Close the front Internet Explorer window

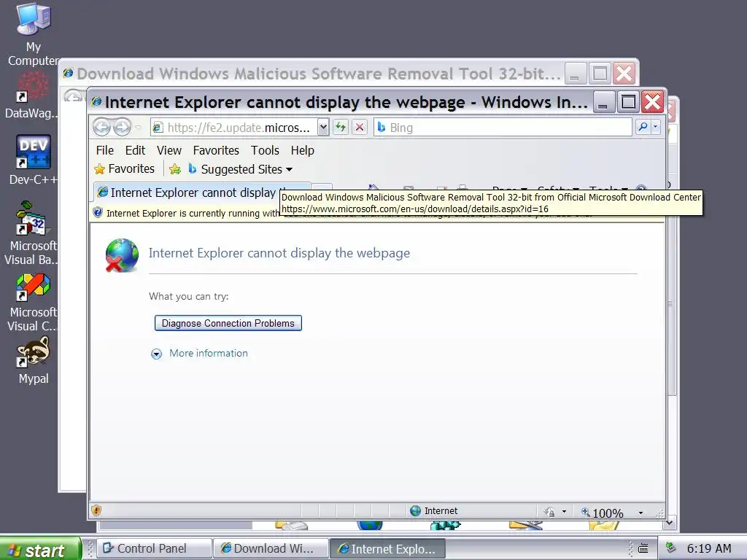point(653,102)
